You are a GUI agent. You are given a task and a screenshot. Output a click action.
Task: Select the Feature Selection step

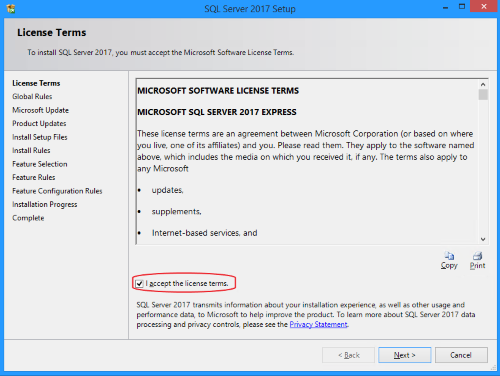click(x=40, y=164)
